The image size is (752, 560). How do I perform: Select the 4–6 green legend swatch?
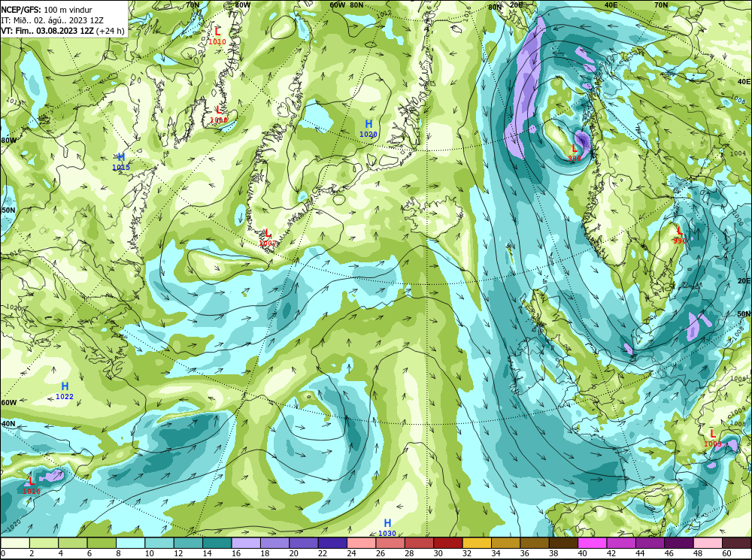73,543
